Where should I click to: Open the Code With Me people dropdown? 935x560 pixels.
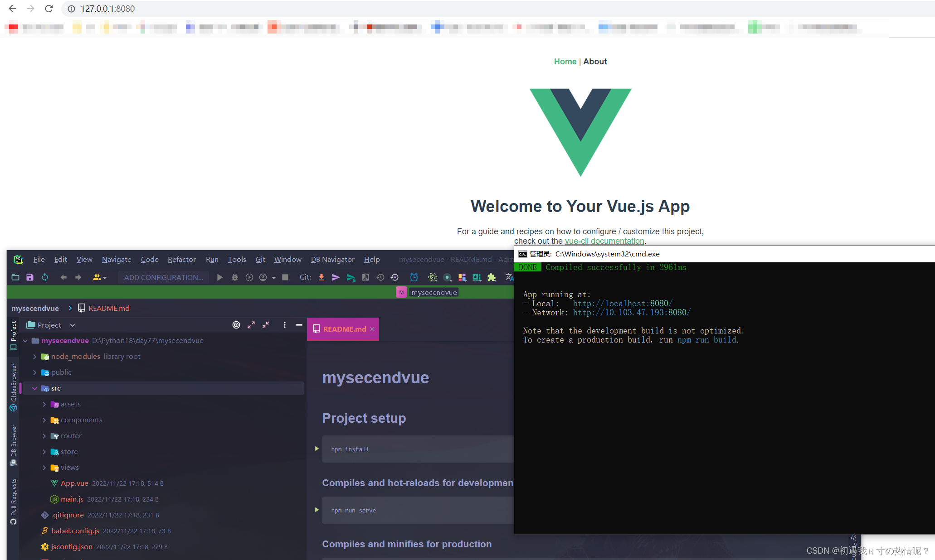click(x=100, y=277)
